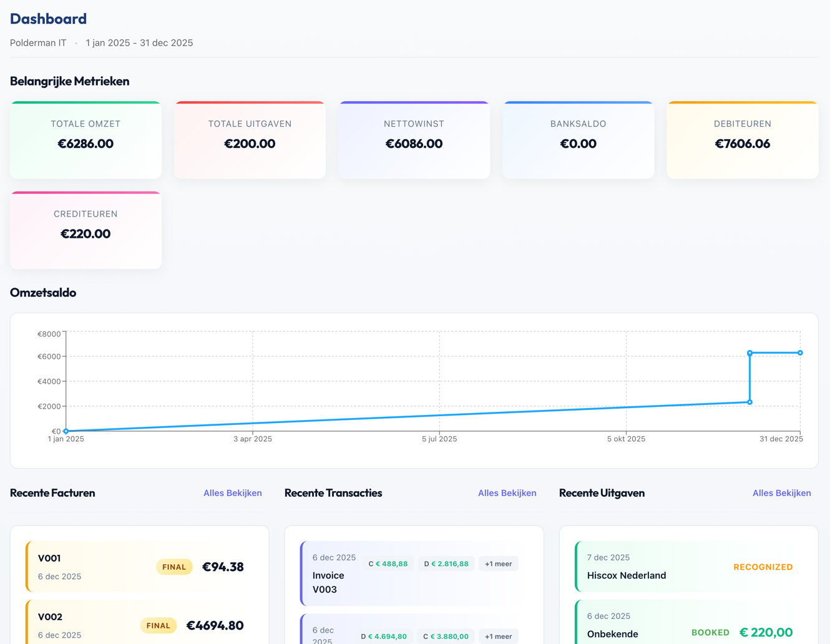This screenshot has width=830, height=644.
Task: Click the C € 488,88 credit chip
Action: (388, 564)
